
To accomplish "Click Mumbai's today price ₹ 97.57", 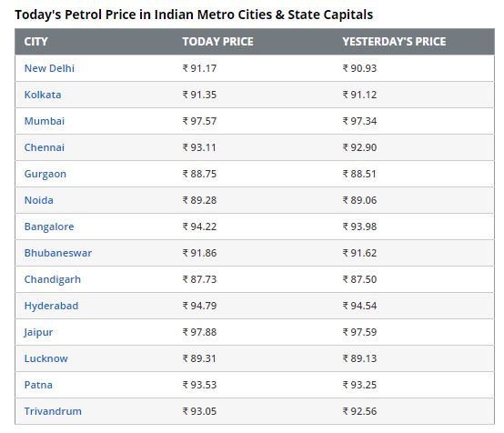I will coord(199,121).
